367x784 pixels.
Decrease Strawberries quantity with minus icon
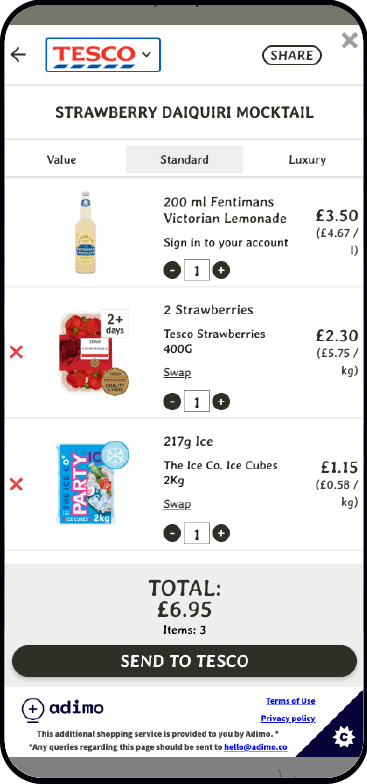172,402
